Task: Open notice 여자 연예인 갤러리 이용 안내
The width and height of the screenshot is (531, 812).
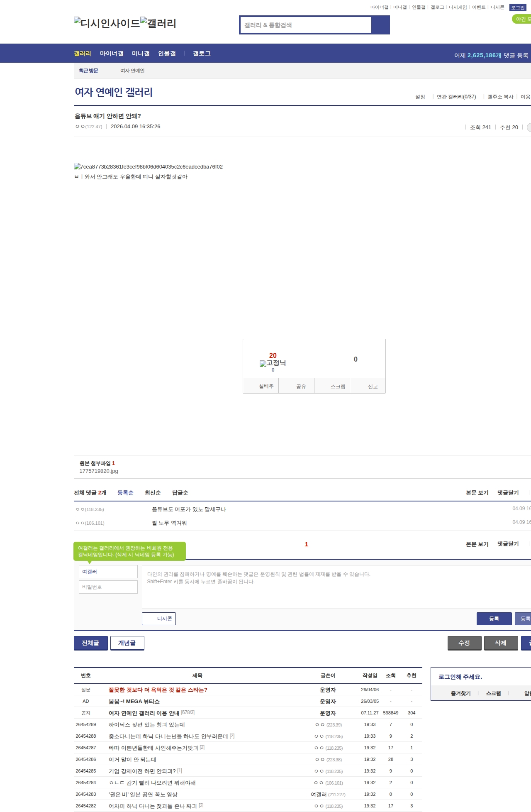Action: pos(144,713)
